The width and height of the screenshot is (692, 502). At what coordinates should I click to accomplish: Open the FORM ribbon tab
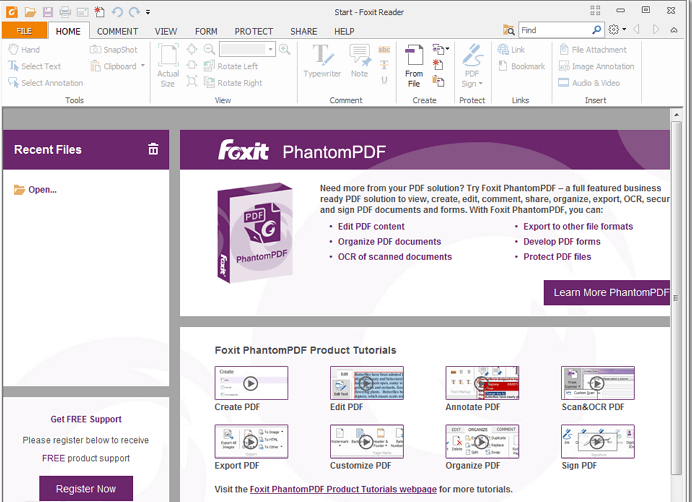coord(206,31)
